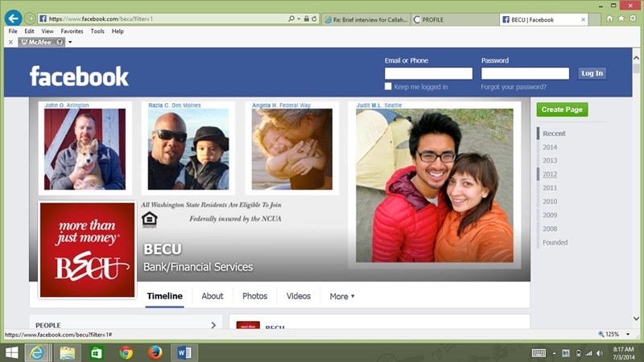The width and height of the screenshot is (644, 362).
Task: Open the Favorites menu in menu bar
Action: 72,31
